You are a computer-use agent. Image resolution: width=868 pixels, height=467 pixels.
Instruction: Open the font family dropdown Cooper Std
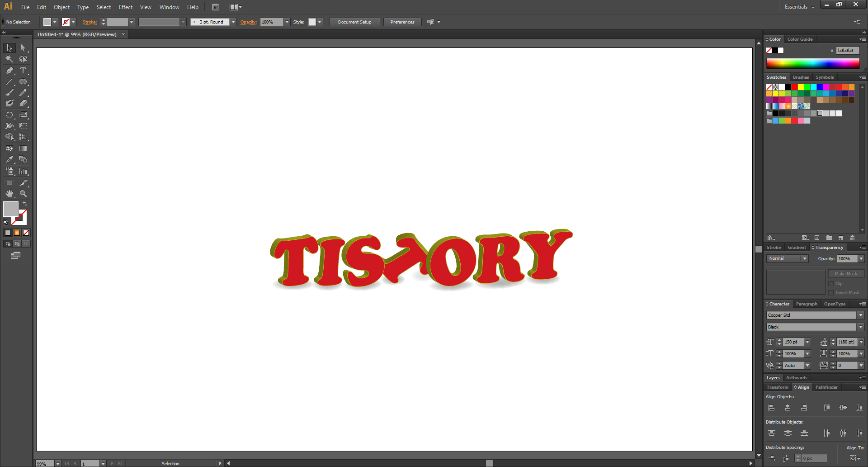pos(861,315)
